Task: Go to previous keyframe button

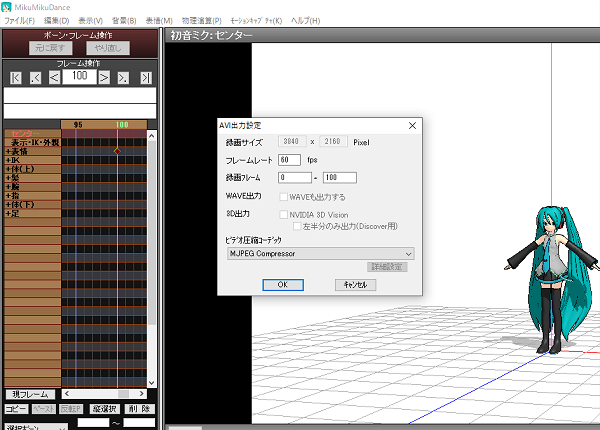Action: [x=36, y=78]
